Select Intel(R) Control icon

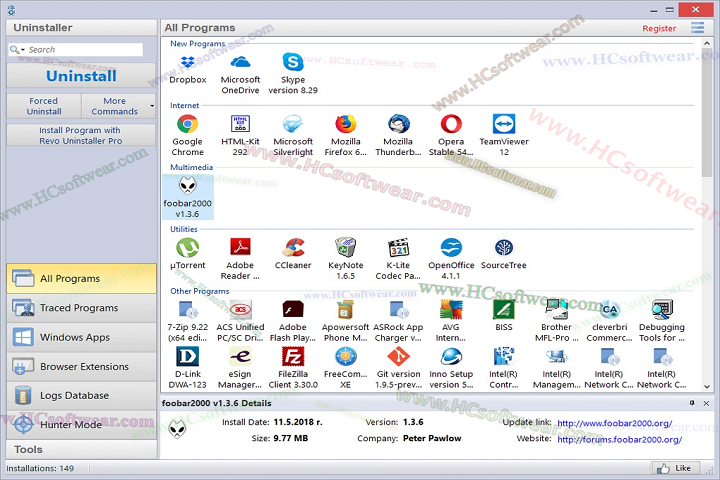504,356
